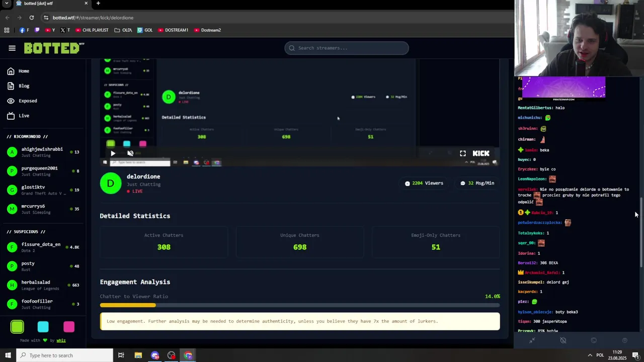Unmute the embedded Kick player

pos(130,153)
